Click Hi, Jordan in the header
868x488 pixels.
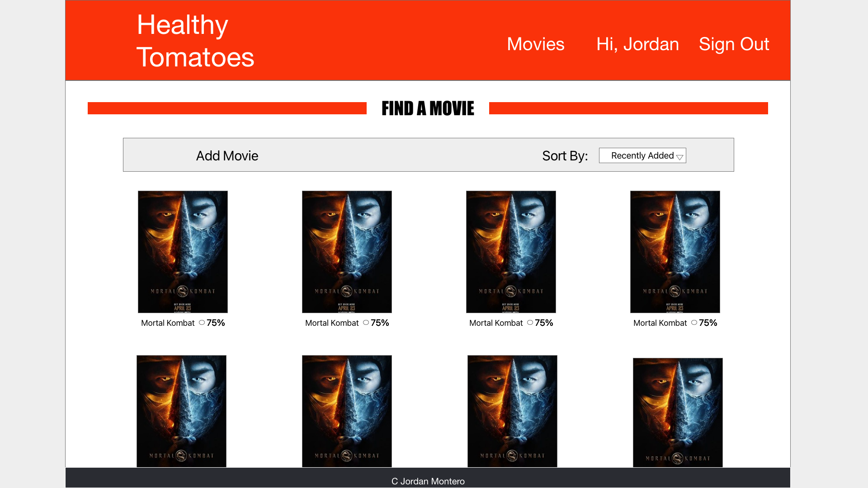637,44
